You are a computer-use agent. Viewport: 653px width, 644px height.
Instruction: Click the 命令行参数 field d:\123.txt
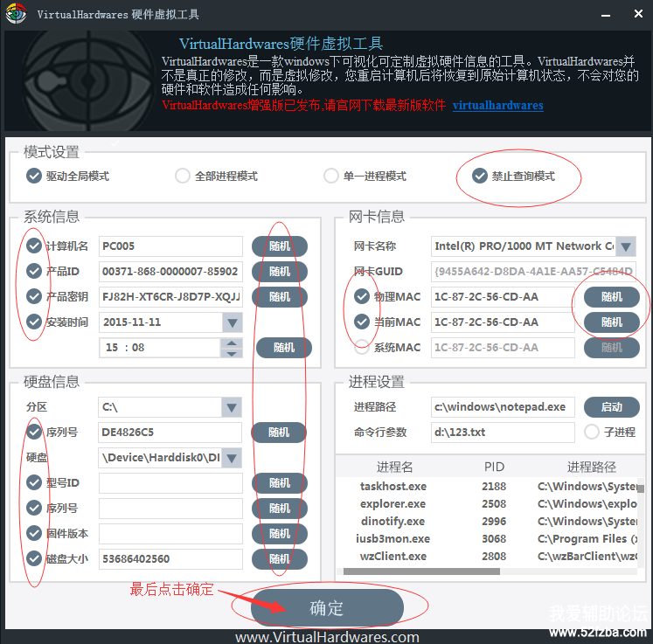pos(503,433)
